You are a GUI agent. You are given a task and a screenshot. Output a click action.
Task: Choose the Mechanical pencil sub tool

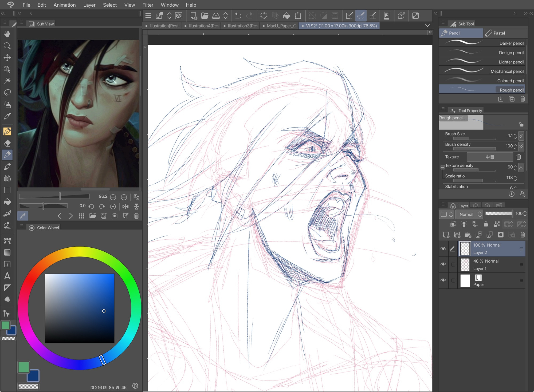point(482,71)
